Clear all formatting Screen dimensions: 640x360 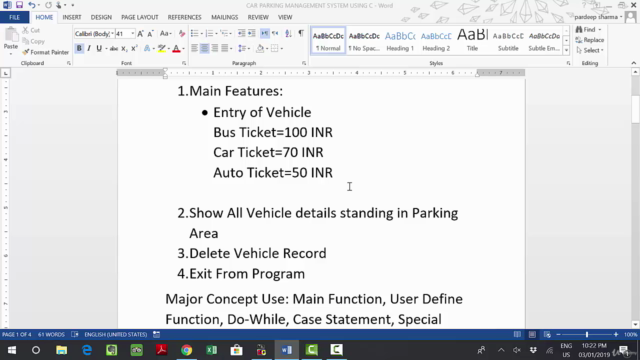(182, 34)
